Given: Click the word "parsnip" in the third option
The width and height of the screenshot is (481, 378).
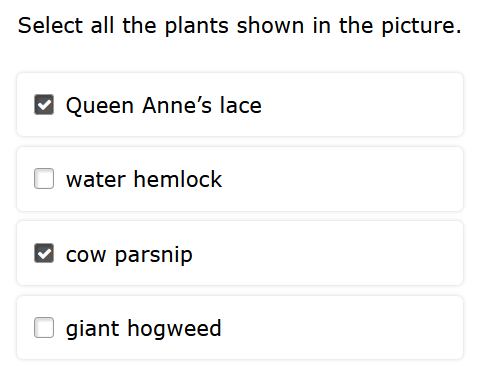Looking at the screenshot, I should coord(154,256).
